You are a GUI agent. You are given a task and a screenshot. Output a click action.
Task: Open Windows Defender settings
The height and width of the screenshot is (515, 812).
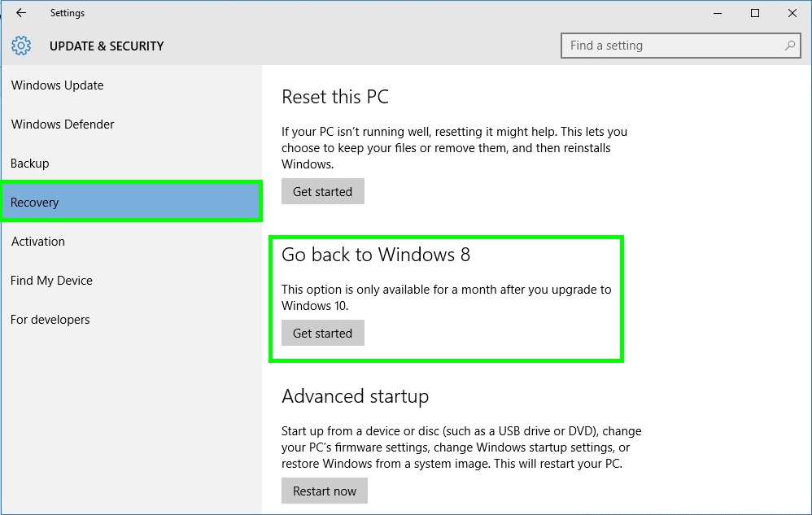pyautogui.click(x=63, y=124)
